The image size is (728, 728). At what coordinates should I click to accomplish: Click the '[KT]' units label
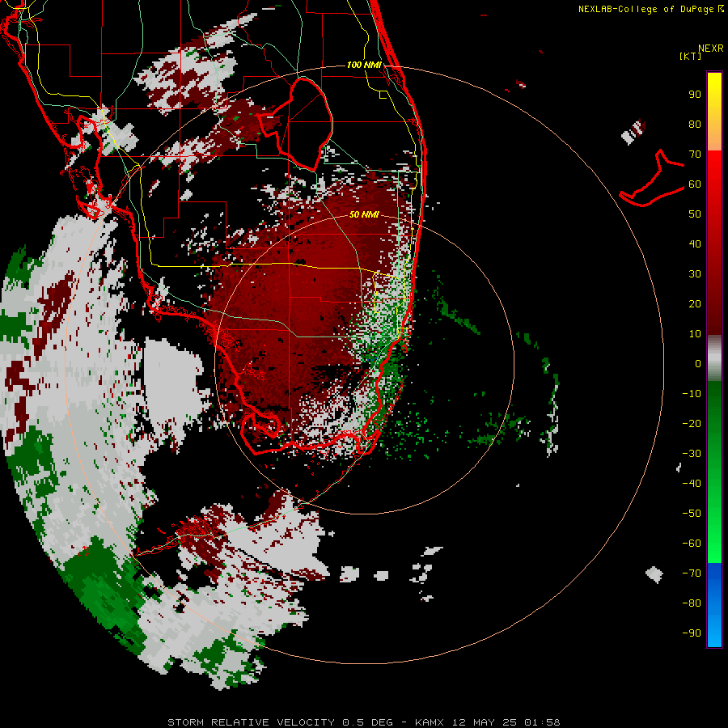691,56
